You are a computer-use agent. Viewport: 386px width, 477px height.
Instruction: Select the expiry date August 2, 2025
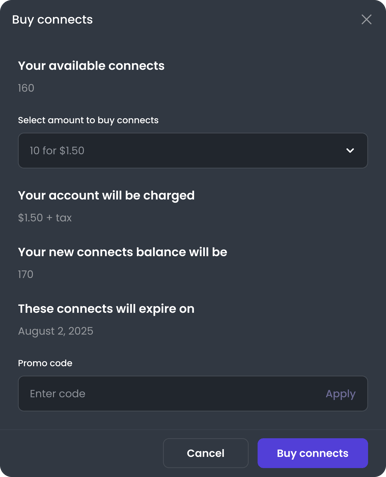[x=56, y=331]
